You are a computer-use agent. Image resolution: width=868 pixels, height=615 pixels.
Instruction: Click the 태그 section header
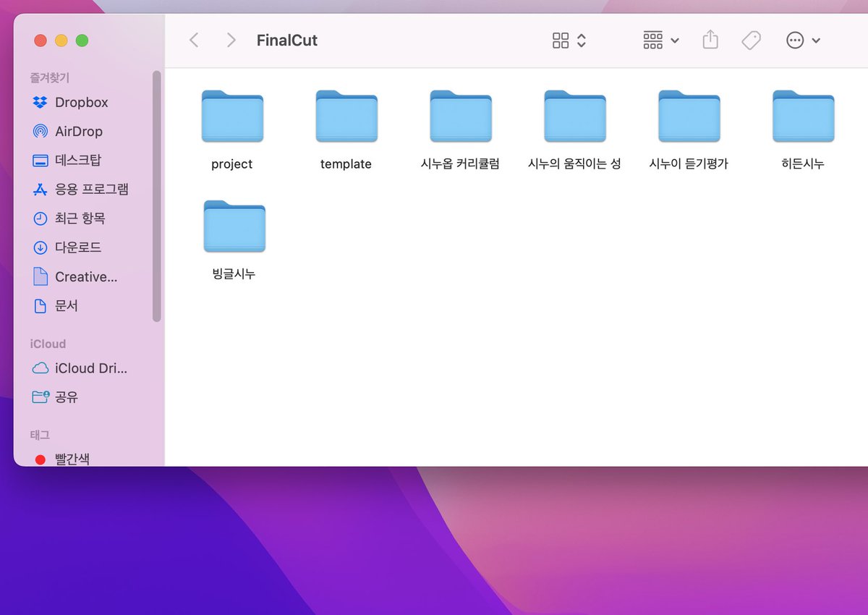40,435
